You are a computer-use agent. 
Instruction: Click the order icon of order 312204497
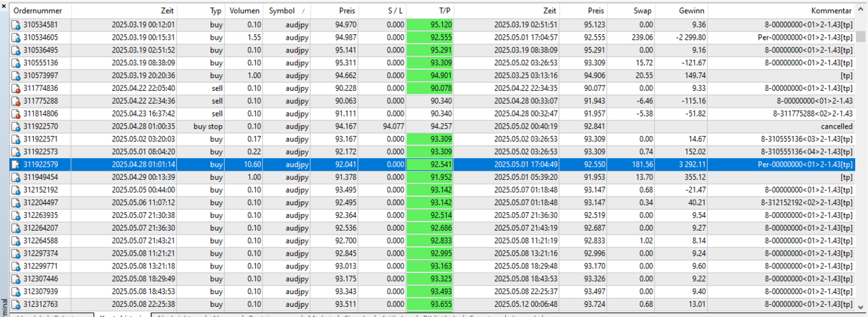(x=16, y=202)
